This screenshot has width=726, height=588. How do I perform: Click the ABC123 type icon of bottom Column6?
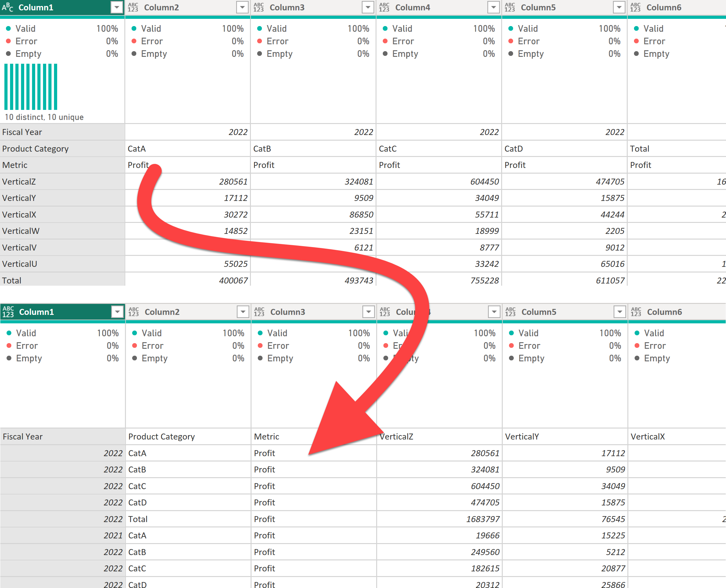coord(636,312)
